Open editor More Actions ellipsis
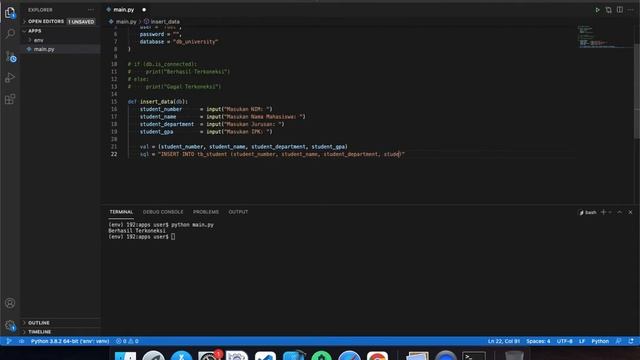 (631, 10)
